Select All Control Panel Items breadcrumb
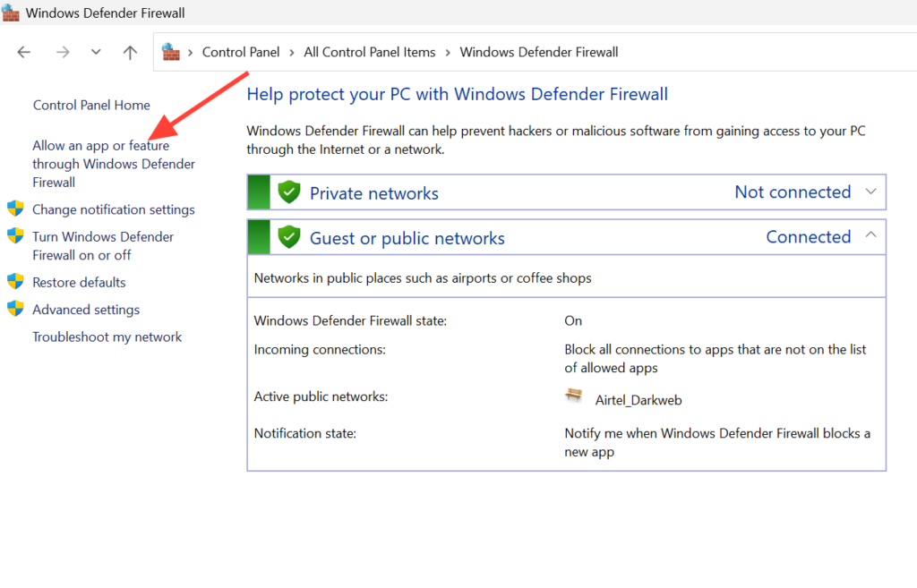This screenshot has height=588, width=917. pos(370,53)
